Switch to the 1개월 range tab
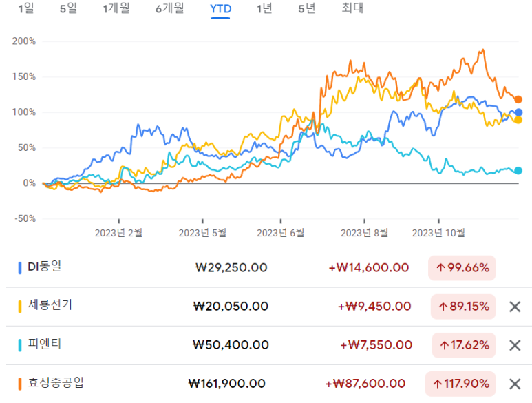 tap(116, 8)
